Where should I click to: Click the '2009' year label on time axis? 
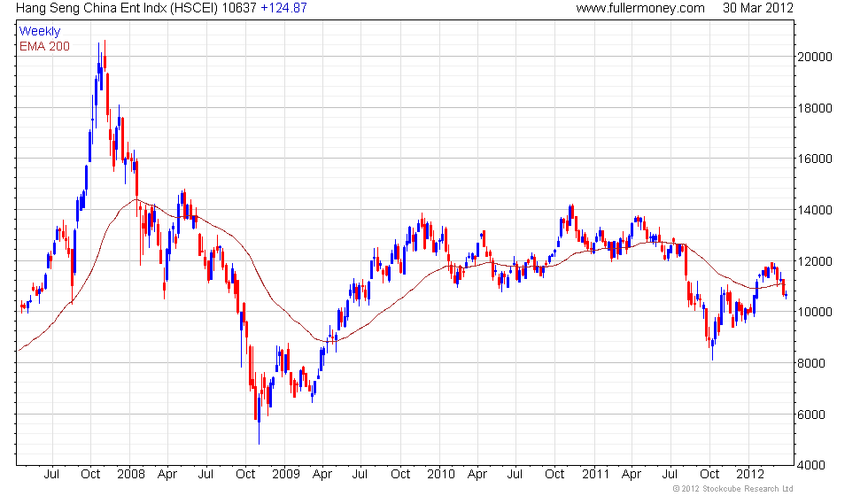(286, 475)
